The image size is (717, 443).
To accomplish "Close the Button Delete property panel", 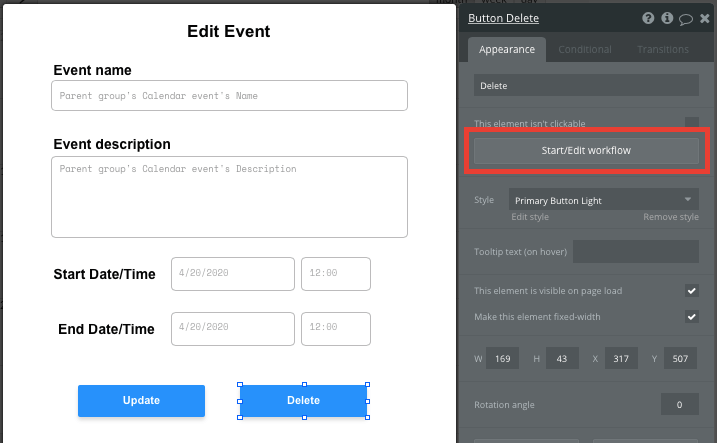I will (705, 19).
